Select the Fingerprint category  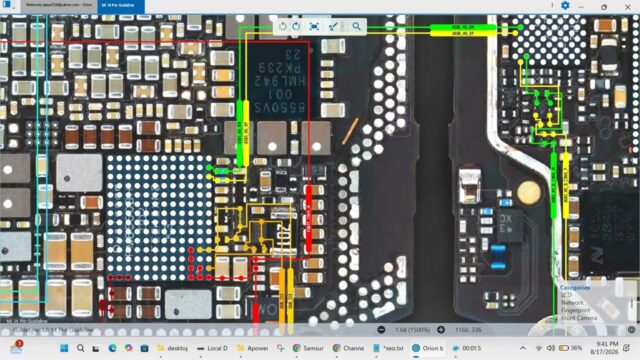tap(575, 310)
